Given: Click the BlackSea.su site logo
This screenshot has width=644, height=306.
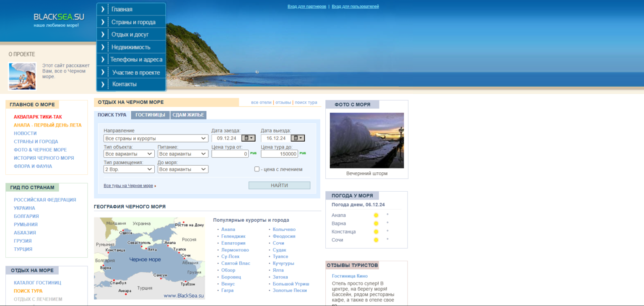Looking at the screenshot, I should pos(59,17).
